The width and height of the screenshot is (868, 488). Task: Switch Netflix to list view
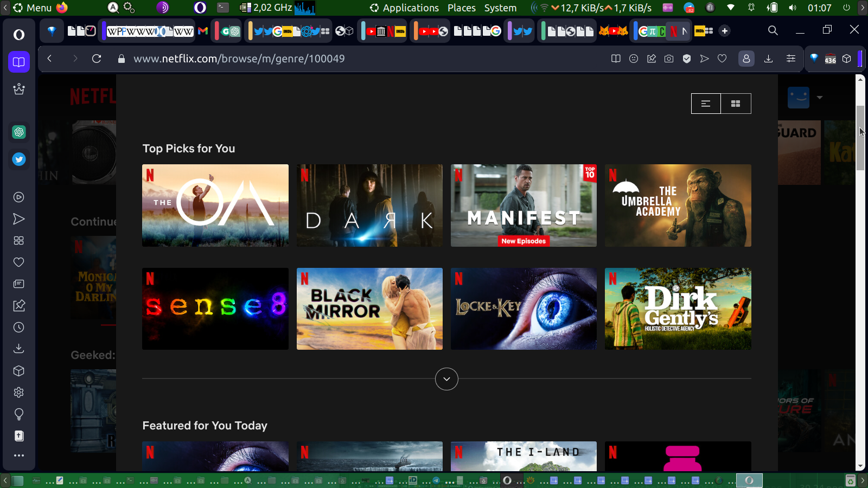[x=706, y=104]
